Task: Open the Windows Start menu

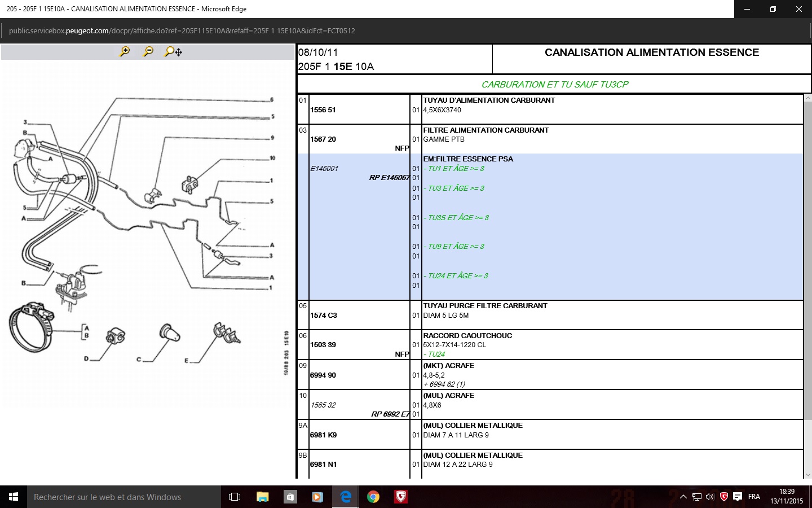Action: 14,497
